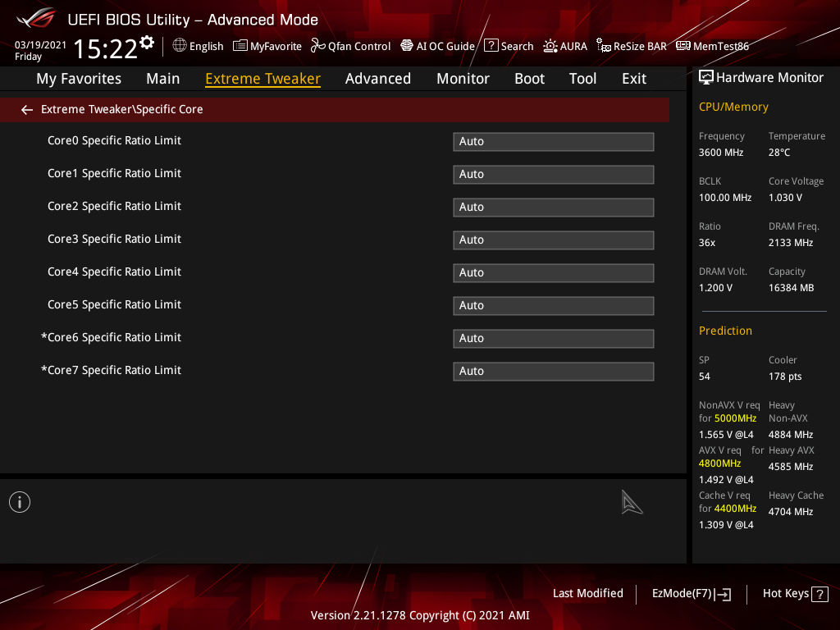The width and height of the screenshot is (840, 630).
Task: Switch to My Favorites tab
Action: 79,79
